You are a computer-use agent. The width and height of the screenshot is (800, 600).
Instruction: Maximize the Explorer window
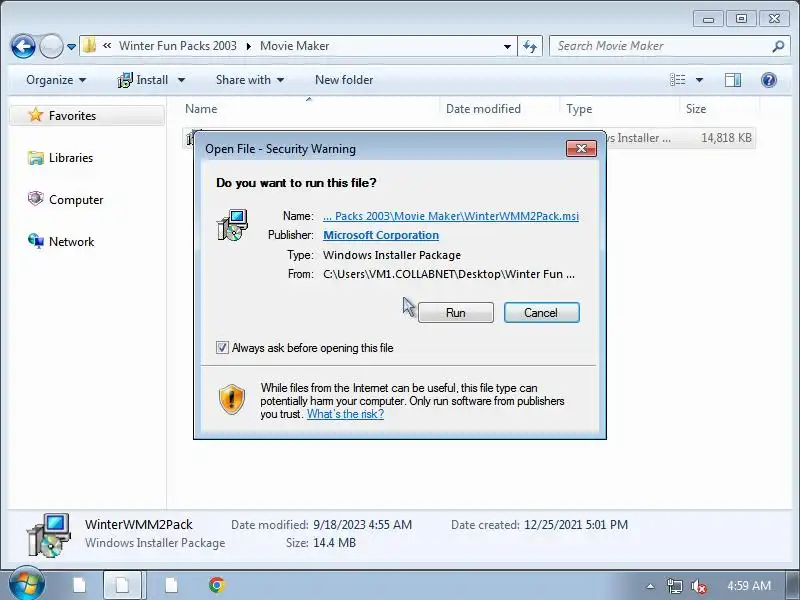click(x=741, y=19)
